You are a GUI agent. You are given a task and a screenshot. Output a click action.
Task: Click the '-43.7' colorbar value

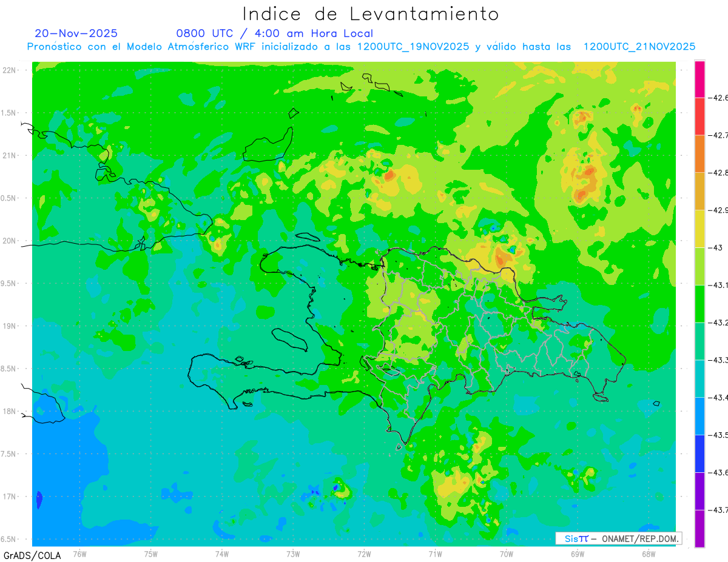point(718,510)
